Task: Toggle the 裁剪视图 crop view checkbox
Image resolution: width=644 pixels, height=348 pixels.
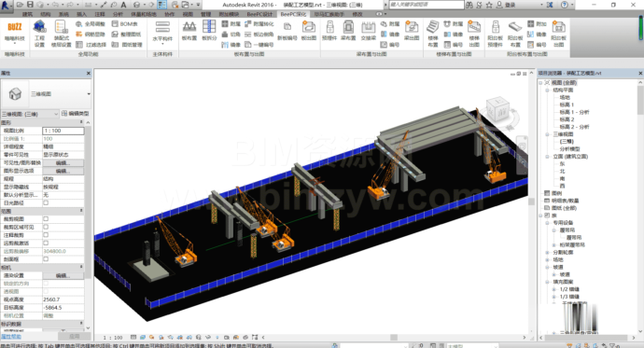Action: point(46,218)
